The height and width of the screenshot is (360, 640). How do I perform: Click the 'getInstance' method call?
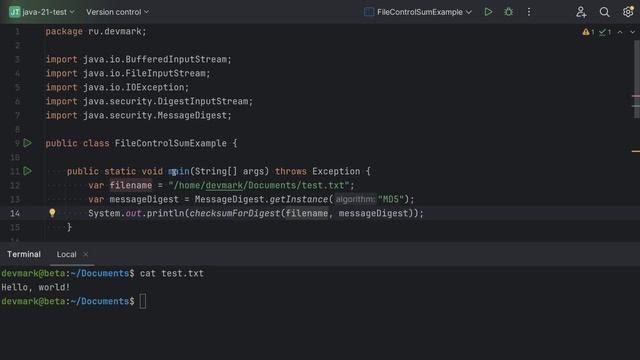click(298, 199)
